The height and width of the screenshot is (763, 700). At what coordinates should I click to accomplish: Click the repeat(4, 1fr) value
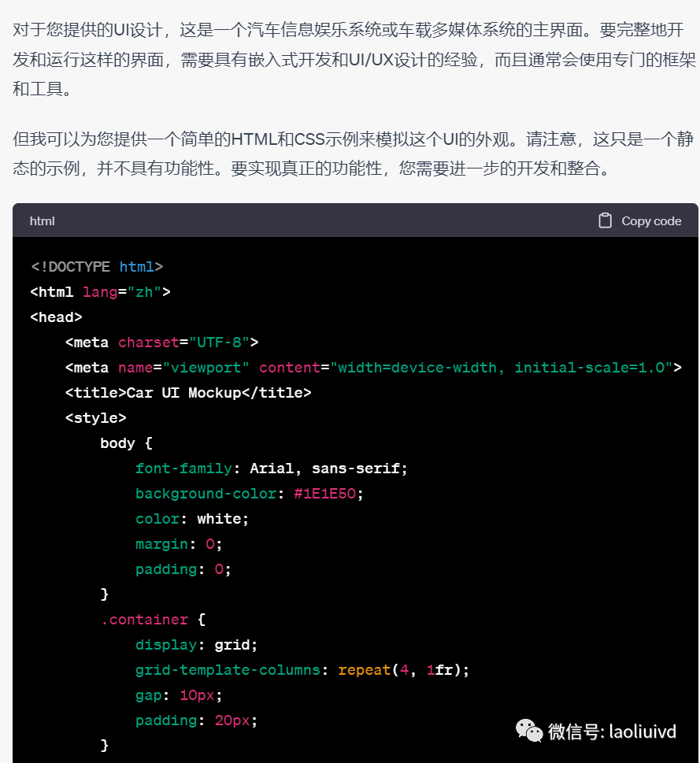pos(403,670)
